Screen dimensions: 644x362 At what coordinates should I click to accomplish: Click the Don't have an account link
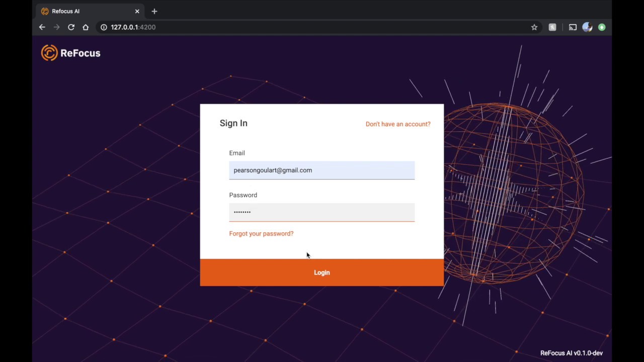click(x=398, y=124)
